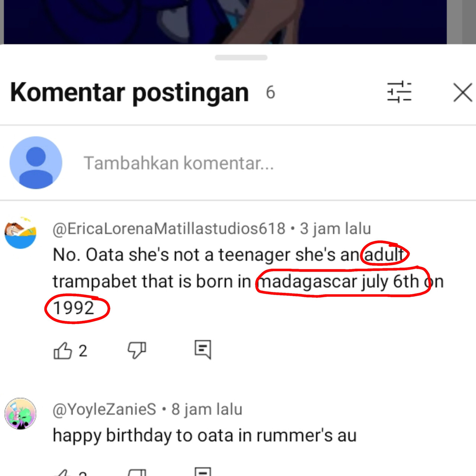Open the comment sort filter icon
476x476 pixels.
click(399, 92)
